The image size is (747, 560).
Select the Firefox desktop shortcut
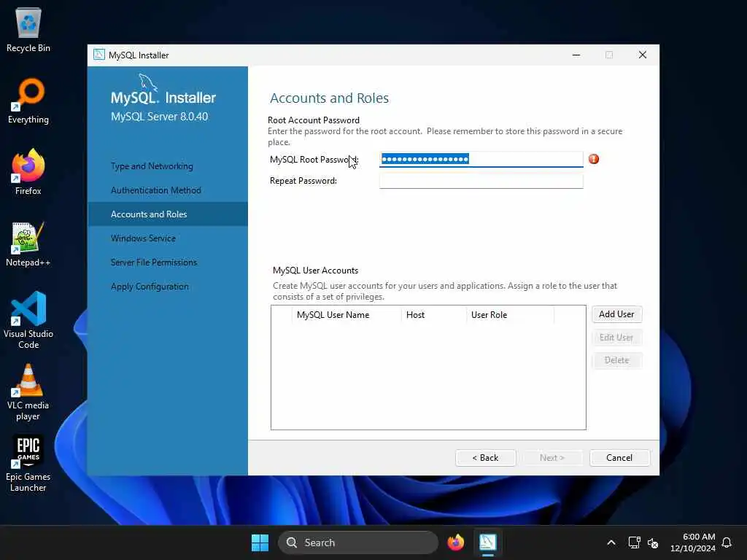[x=28, y=172]
